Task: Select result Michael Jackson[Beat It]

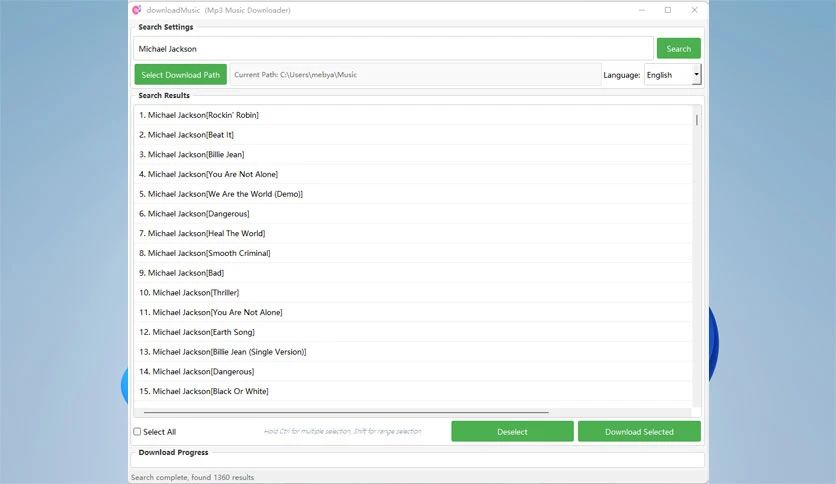Action: (413, 134)
